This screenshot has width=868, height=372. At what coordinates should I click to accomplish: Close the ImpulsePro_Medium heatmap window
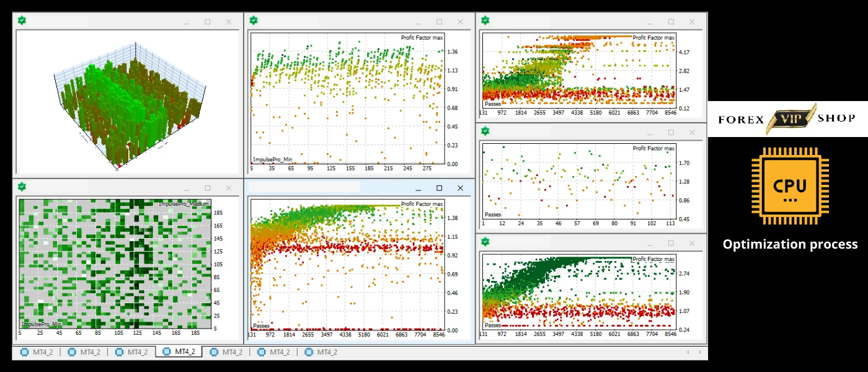(x=229, y=188)
